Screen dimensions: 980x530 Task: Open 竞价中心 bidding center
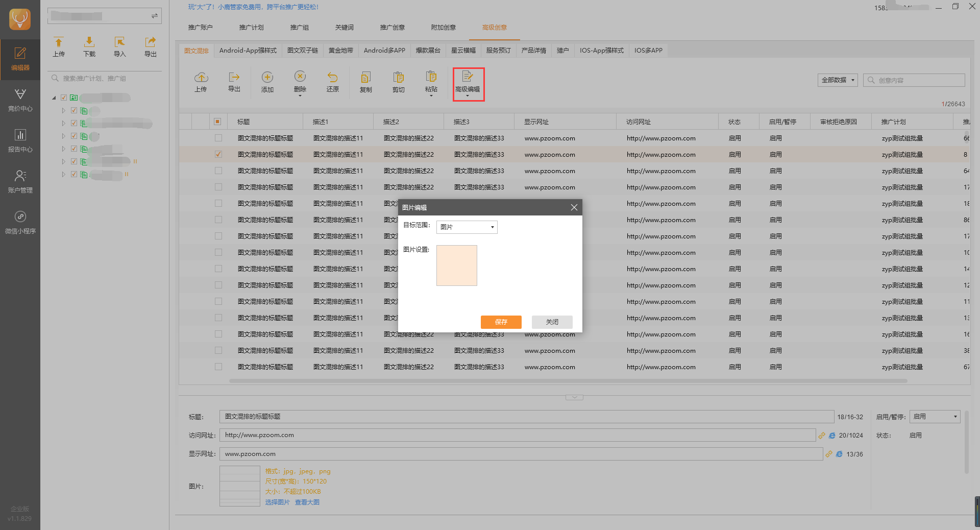[20, 100]
